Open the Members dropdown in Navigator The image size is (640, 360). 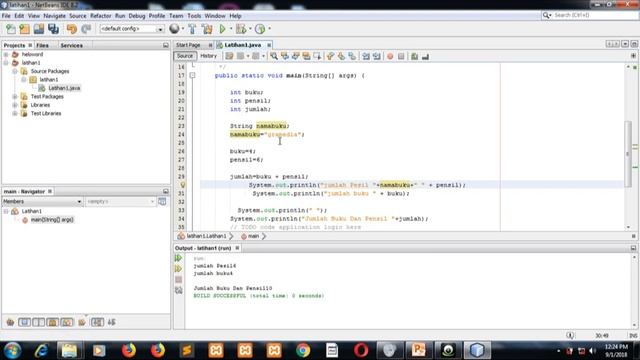[42, 202]
